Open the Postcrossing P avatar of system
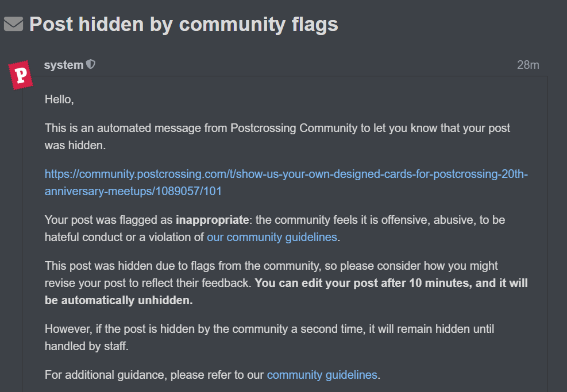Screen dimensions: 567x392 (x=21, y=75)
